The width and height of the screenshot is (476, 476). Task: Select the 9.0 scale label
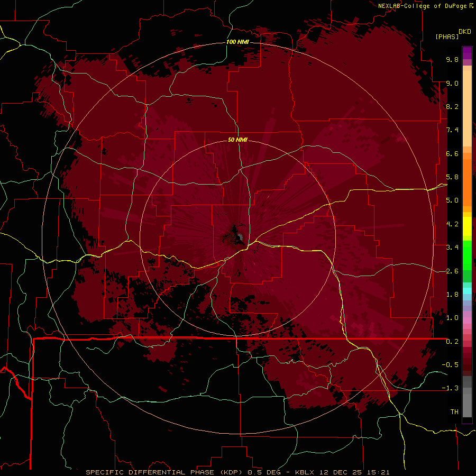tap(452, 83)
